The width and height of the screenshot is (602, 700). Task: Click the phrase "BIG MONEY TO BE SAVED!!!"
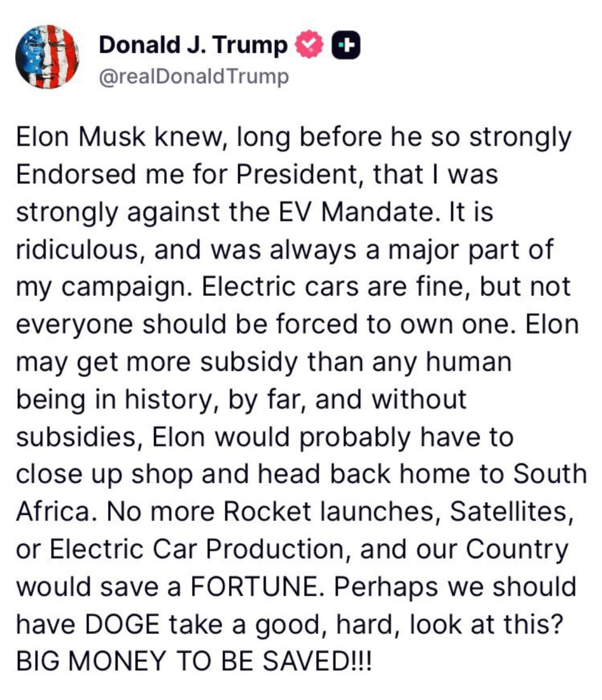point(194,661)
